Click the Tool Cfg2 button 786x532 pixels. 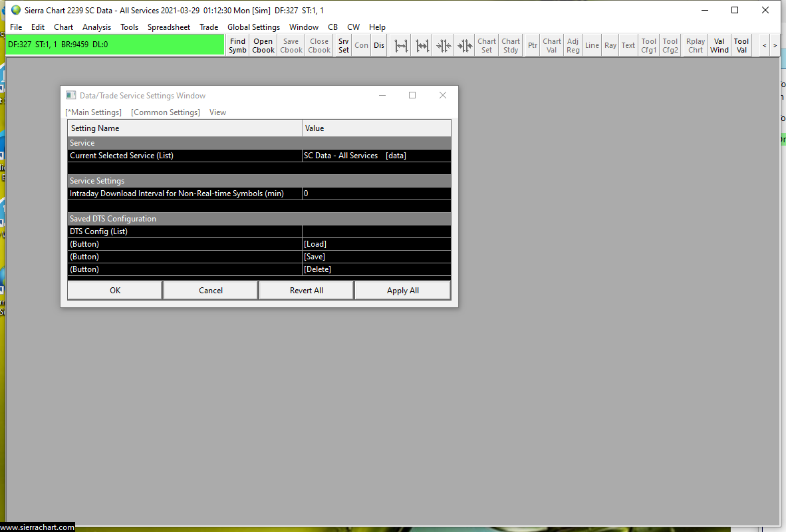coord(670,46)
